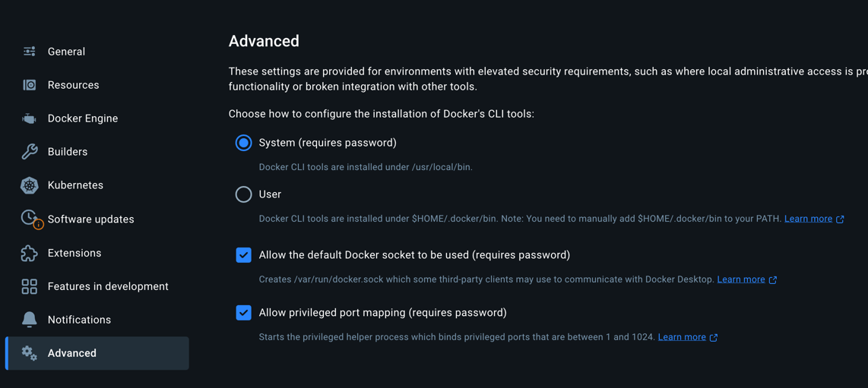The height and width of the screenshot is (388, 868).
Task: Go to the Software updates section
Action: [x=97, y=219]
